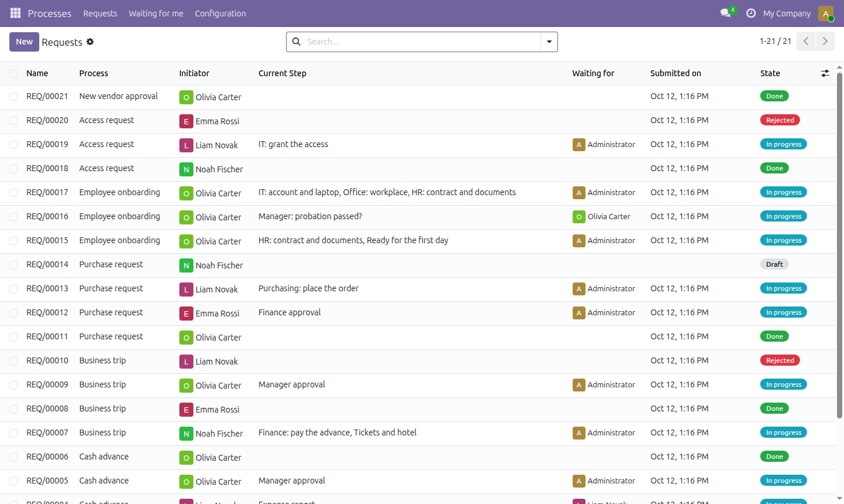The width and height of the screenshot is (844, 504).
Task: Click Liam Novak avatar in REQ/00019 row
Action: [186, 145]
